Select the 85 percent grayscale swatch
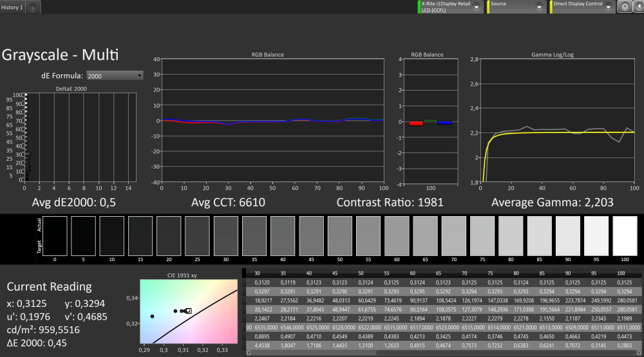 [x=539, y=236]
